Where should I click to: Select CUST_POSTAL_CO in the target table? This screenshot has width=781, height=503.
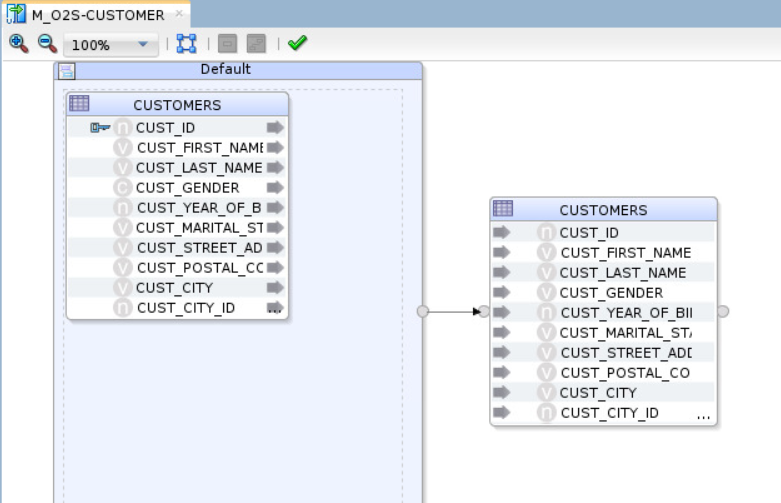[624, 372]
